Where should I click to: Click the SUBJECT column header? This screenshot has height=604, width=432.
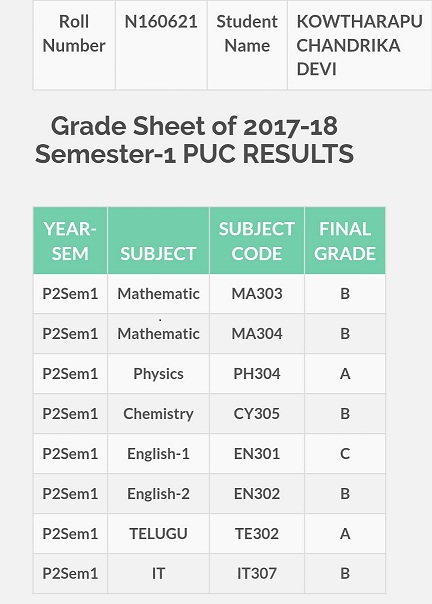click(158, 241)
